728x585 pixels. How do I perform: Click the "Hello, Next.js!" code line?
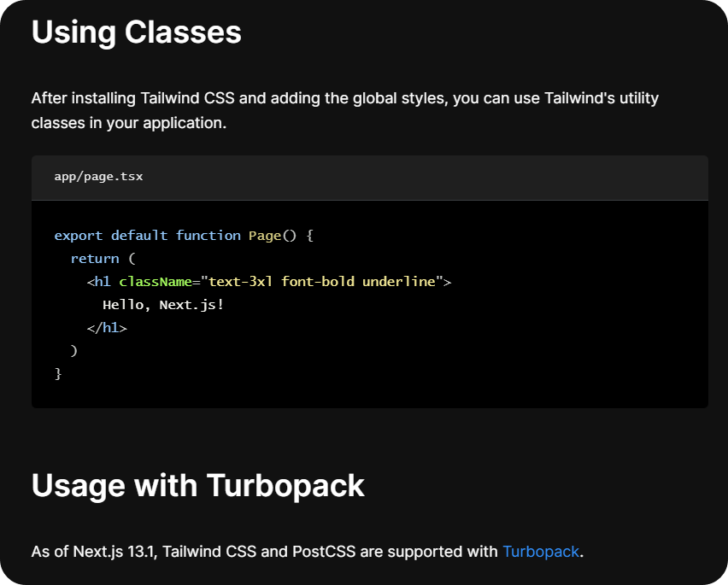(163, 305)
